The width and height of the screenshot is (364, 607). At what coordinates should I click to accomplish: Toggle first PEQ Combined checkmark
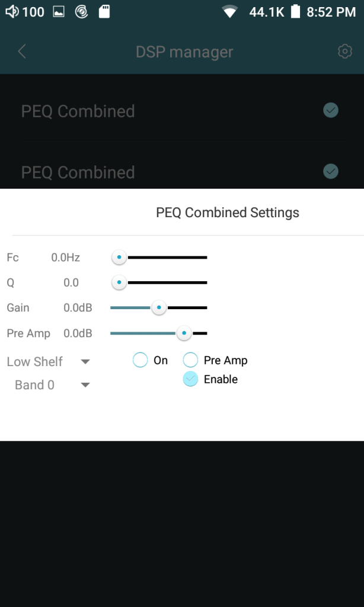[331, 110]
